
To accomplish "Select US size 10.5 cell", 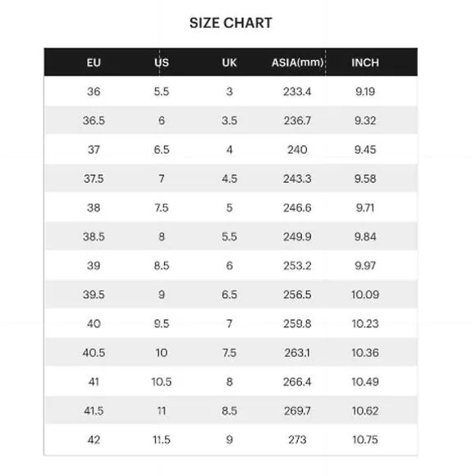I will tap(162, 382).
